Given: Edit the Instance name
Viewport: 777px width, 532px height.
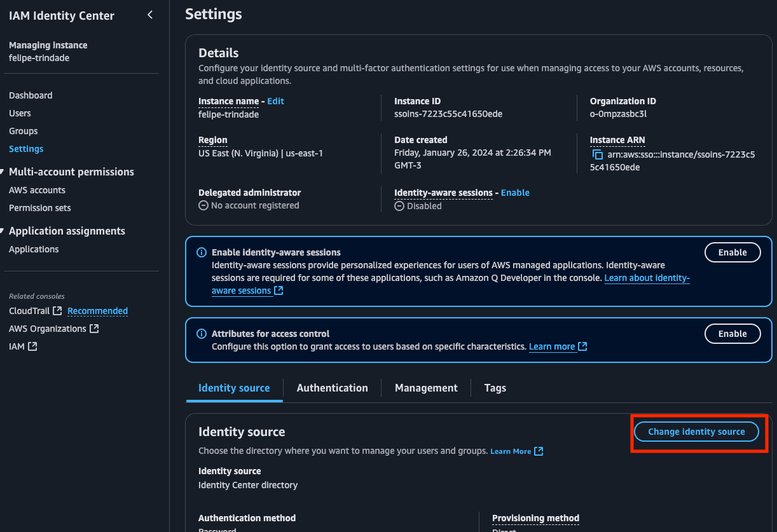Looking at the screenshot, I should (x=275, y=101).
